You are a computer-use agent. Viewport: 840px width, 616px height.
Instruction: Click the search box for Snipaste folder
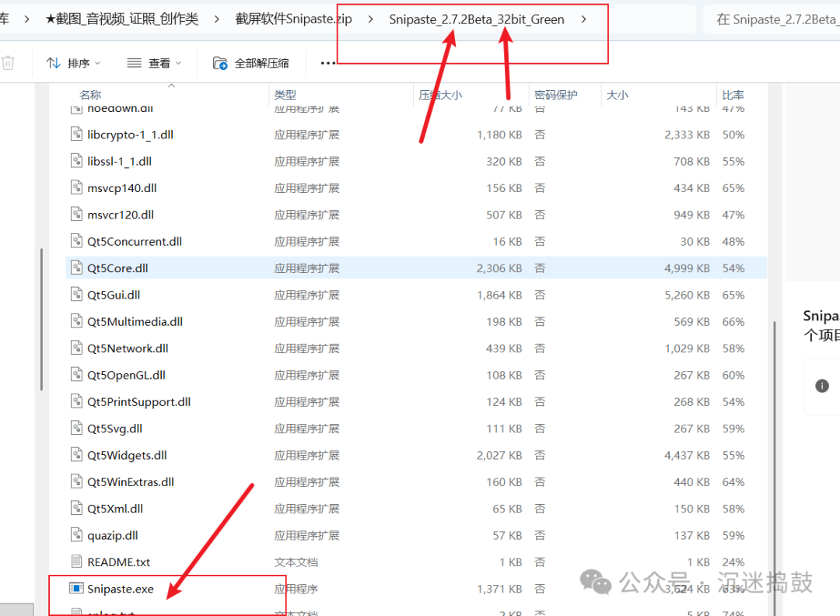coord(774,19)
